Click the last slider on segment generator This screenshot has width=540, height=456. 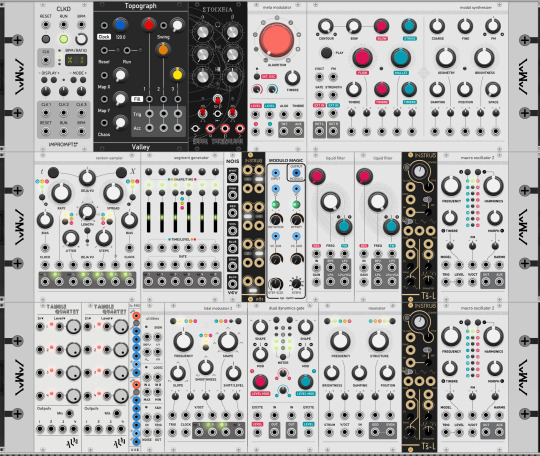coord(216,217)
